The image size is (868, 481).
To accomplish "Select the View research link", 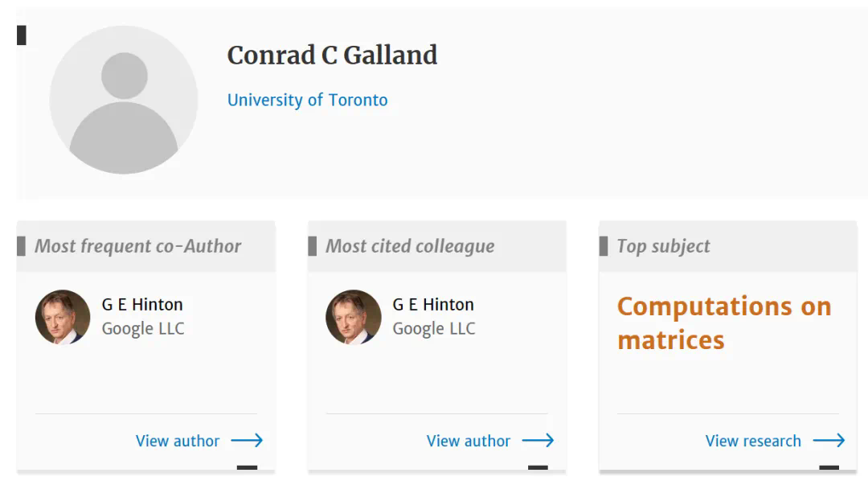I will click(x=753, y=441).
